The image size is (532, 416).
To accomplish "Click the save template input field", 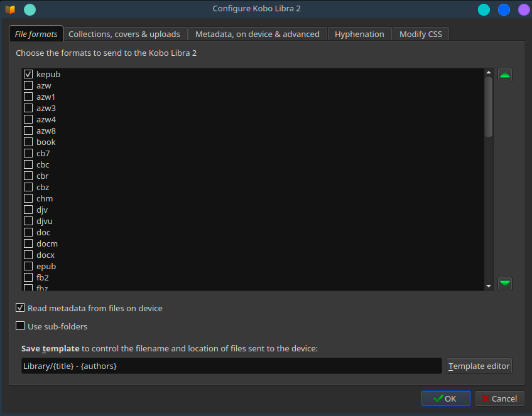I will (231, 366).
